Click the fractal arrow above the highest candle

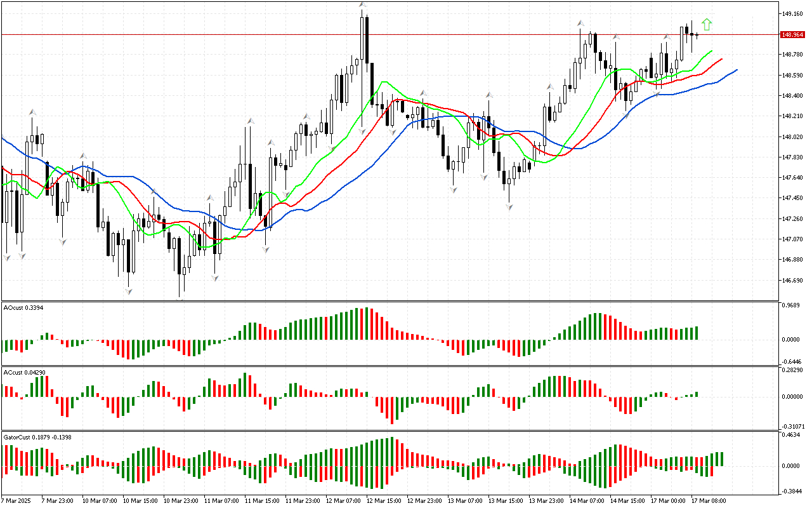pos(362,5)
